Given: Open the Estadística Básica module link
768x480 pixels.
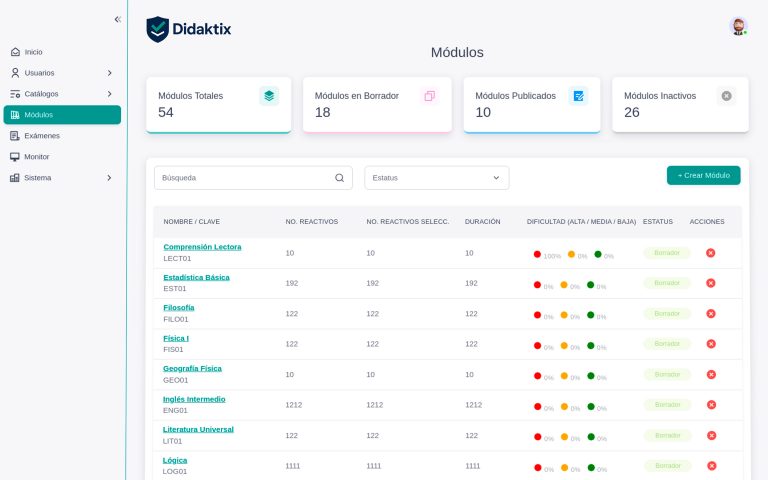Looking at the screenshot, I should [x=196, y=277].
